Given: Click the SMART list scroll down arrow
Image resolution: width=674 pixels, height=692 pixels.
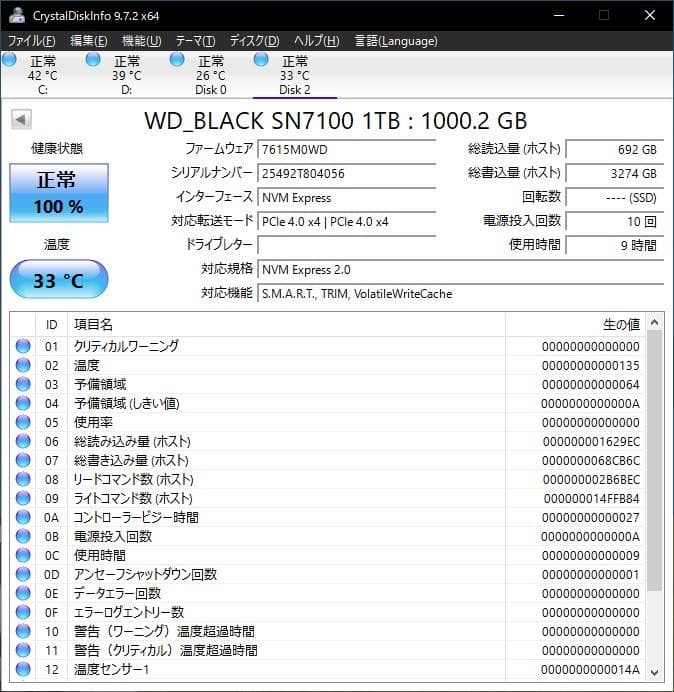Looking at the screenshot, I should click(x=655, y=672).
